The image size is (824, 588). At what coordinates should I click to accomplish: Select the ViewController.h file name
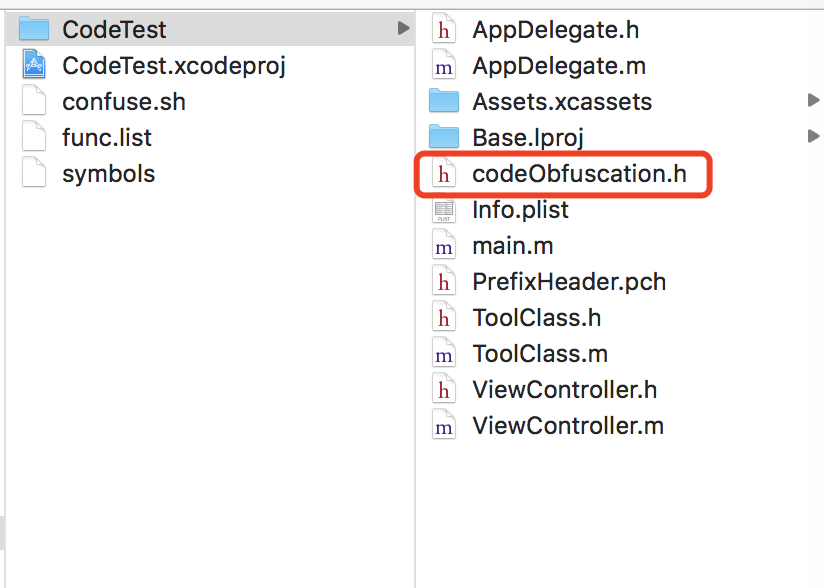[x=565, y=390]
